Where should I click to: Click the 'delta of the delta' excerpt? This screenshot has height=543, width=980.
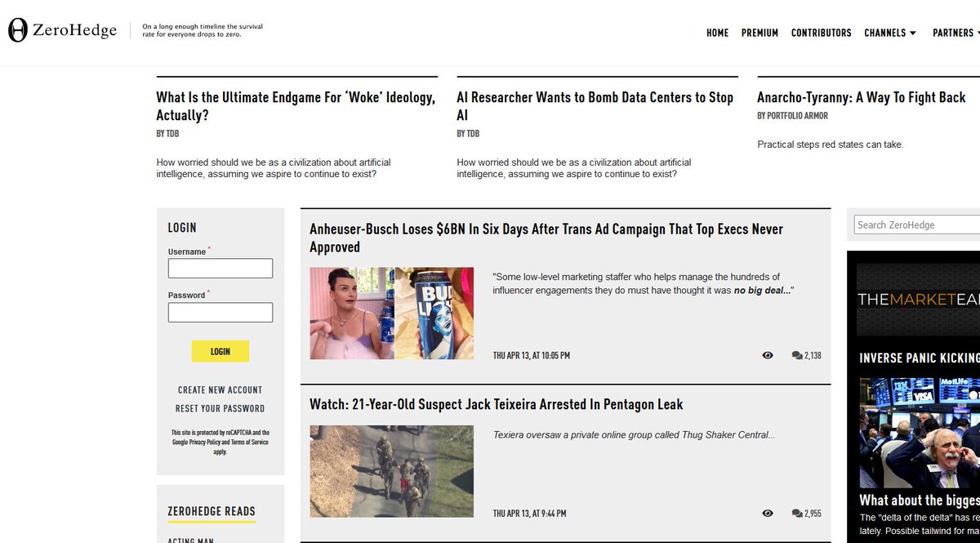920,523
